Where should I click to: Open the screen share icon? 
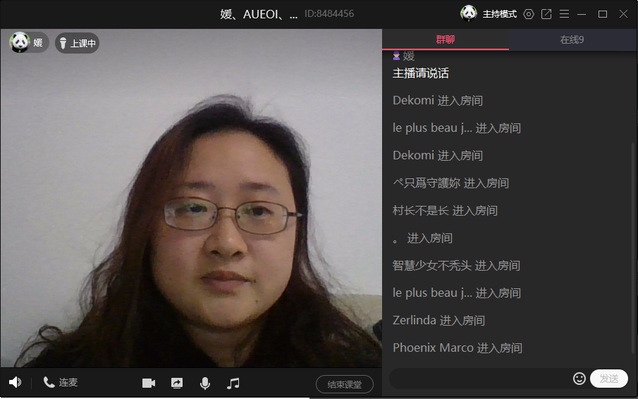tap(177, 383)
